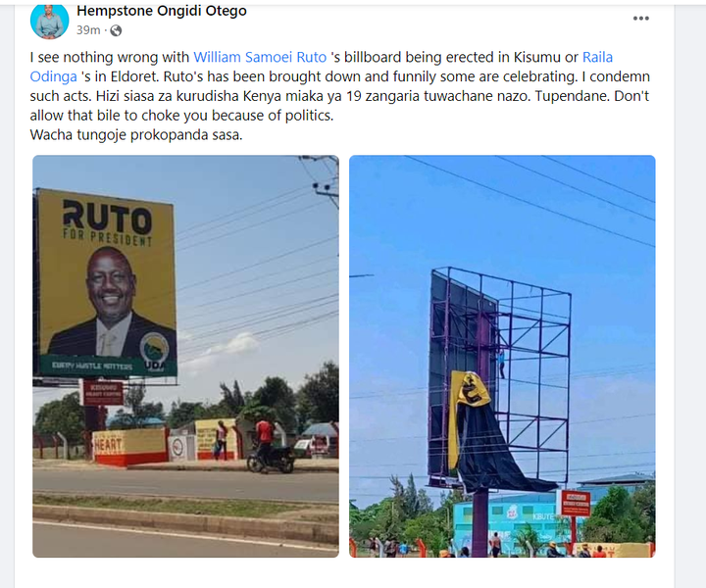Click the Odinga link on the second line
The image size is (706, 588).
pos(54,76)
